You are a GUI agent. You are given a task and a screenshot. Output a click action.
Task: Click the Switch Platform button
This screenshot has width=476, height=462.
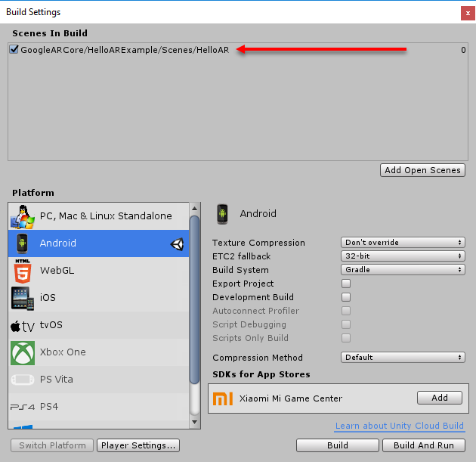pyautogui.click(x=52, y=445)
